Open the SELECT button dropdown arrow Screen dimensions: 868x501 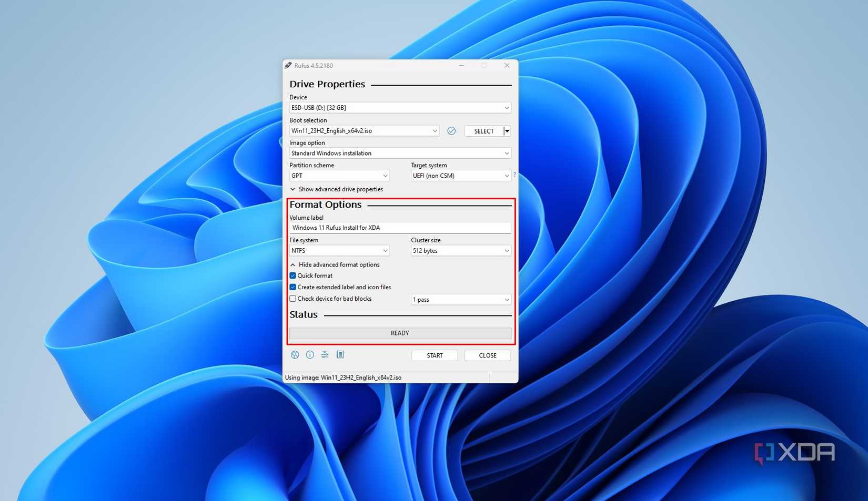pos(507,131)
